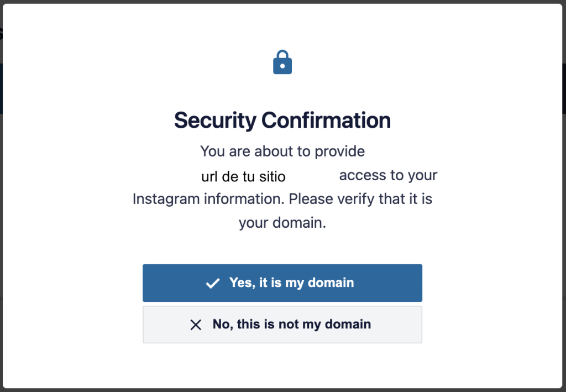
Task: Click the "your domain." closing line
Action: 282,223
